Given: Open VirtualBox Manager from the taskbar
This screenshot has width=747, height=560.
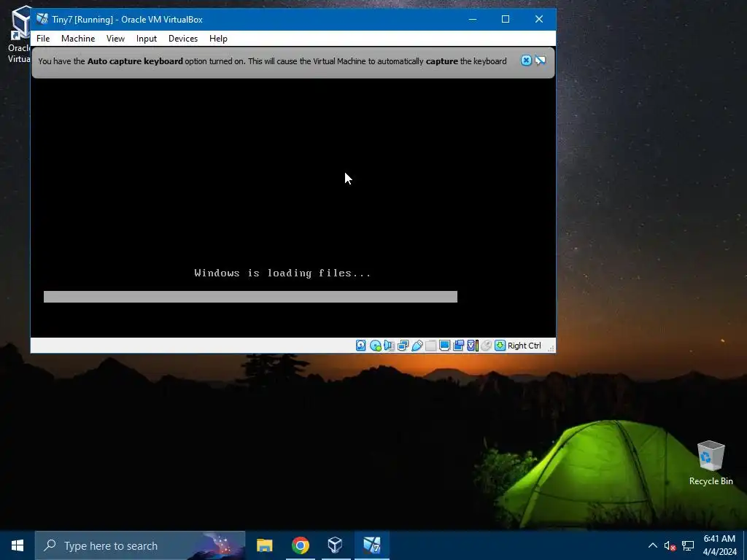Looking at the screenshot, I should [x=336, y=545].
